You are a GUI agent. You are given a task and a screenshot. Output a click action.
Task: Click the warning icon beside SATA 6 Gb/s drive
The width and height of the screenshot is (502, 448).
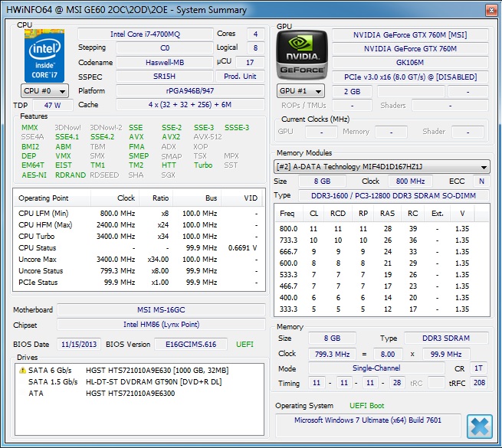point(22,370)
